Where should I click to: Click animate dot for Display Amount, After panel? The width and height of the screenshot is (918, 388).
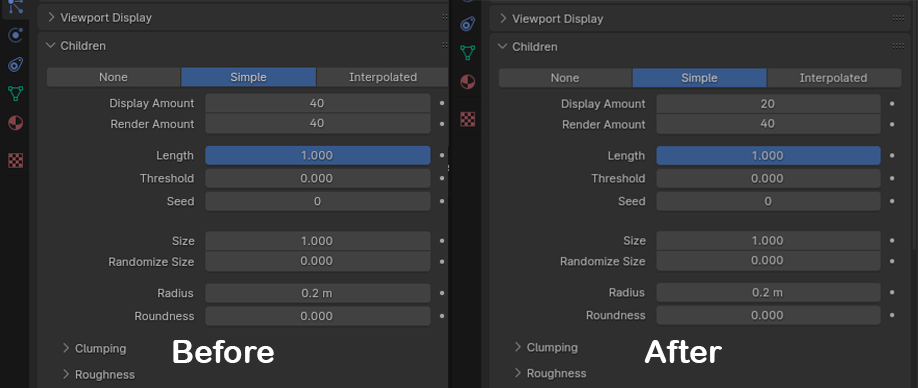coord(892,104)
